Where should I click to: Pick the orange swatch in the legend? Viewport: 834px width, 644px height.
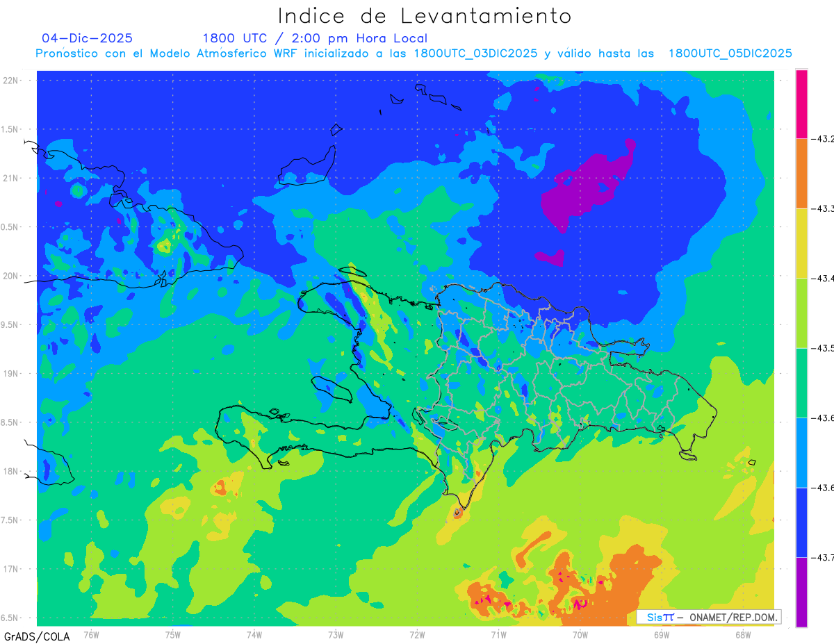801,173
